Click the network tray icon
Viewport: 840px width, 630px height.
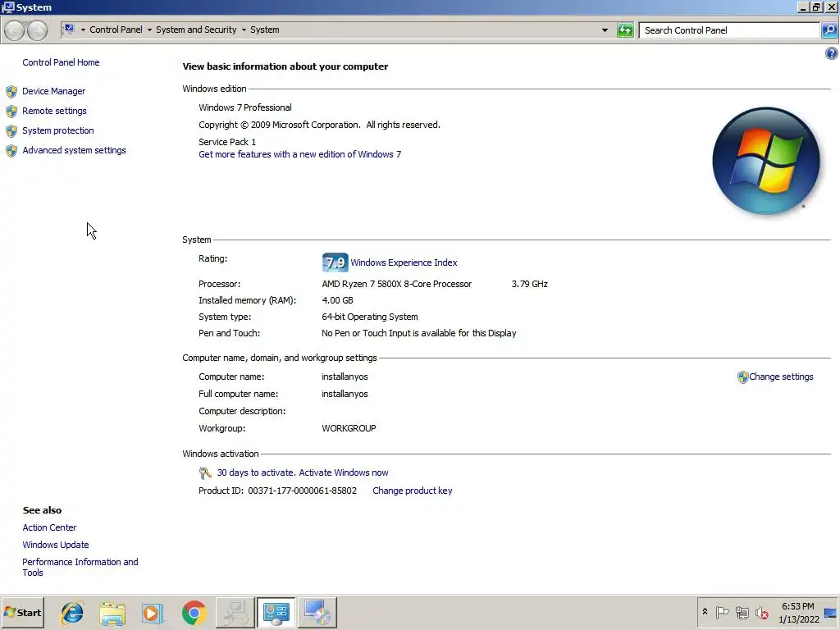pos(742,612)
